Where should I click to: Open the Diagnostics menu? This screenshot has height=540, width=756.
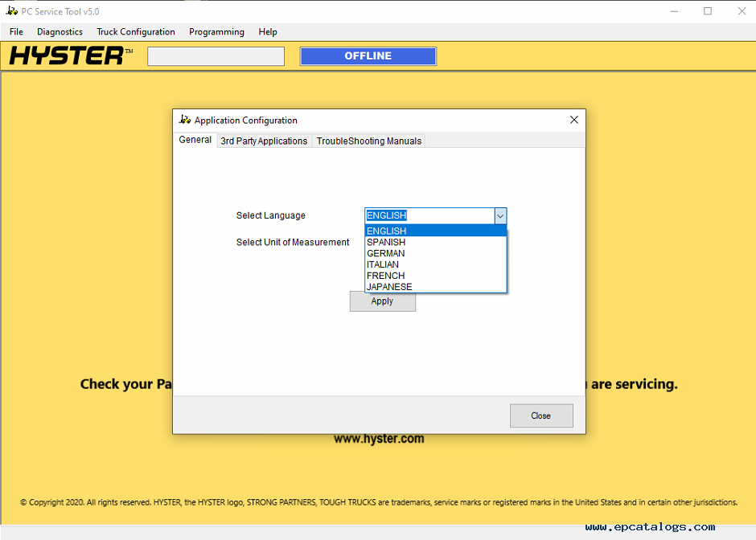pyautogui.click(x=60, y=32)
